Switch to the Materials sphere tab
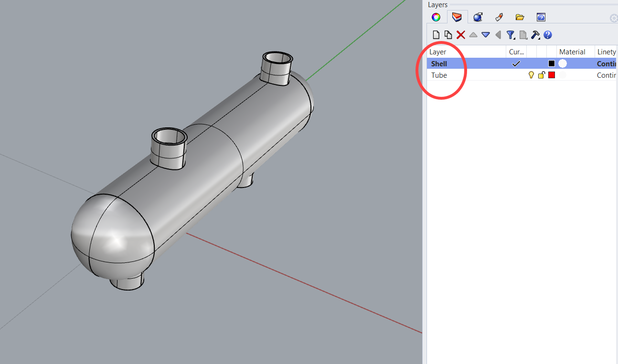 click(478, 17)
